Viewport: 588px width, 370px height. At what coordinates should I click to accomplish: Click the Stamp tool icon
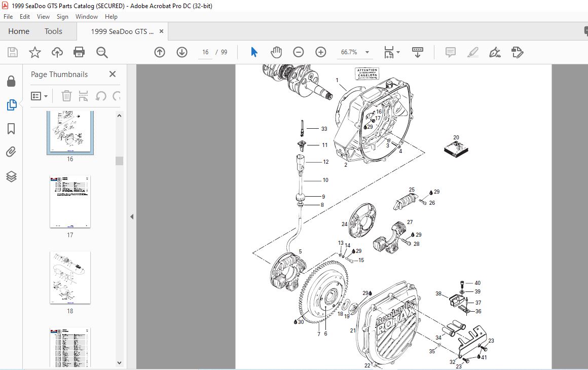coord(518,52)
